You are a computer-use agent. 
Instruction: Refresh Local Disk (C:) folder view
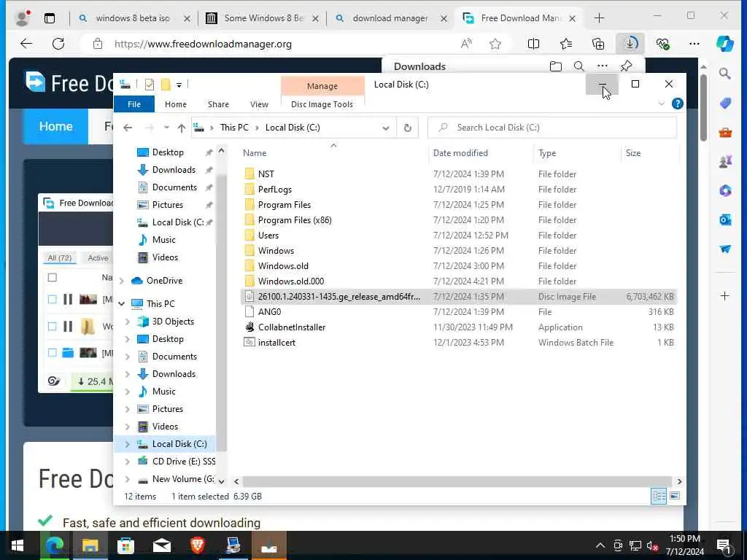(x=407, y=128)
